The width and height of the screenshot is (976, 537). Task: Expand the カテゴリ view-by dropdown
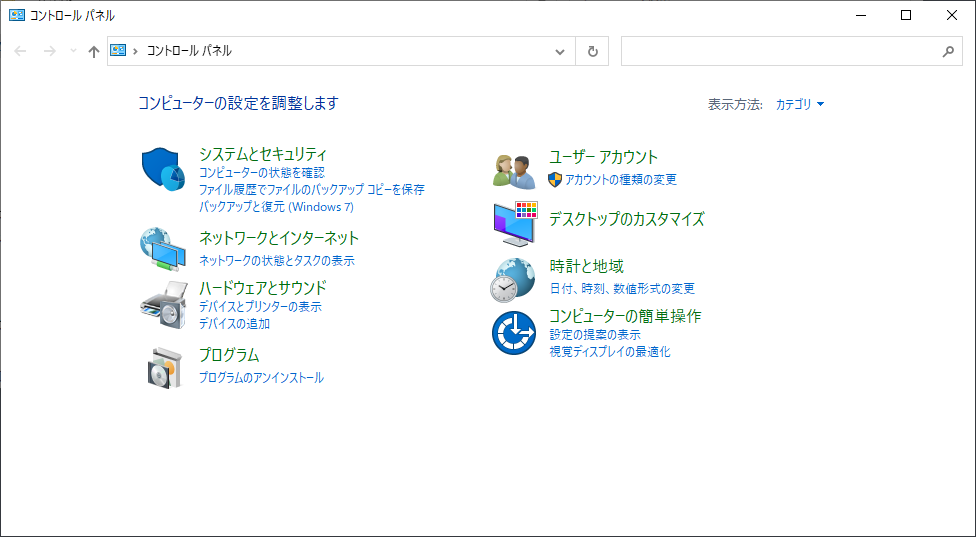tap(800, 105)
